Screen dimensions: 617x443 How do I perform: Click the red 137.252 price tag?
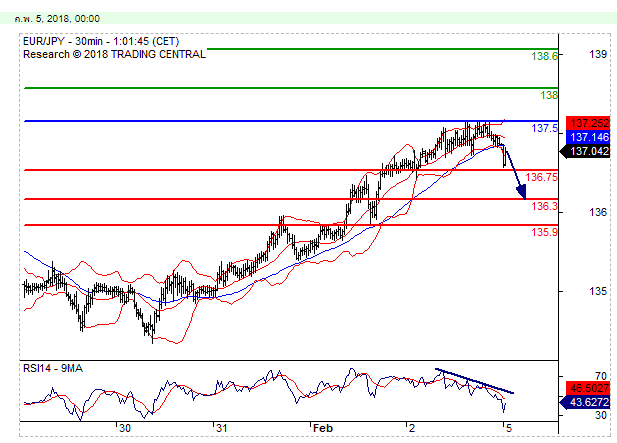588,123
